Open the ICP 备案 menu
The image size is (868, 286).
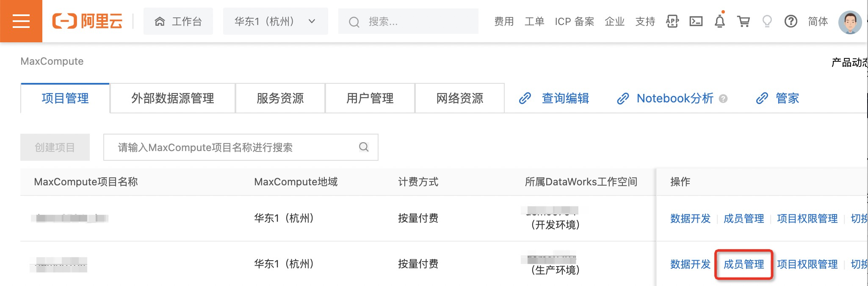point(575,22)
